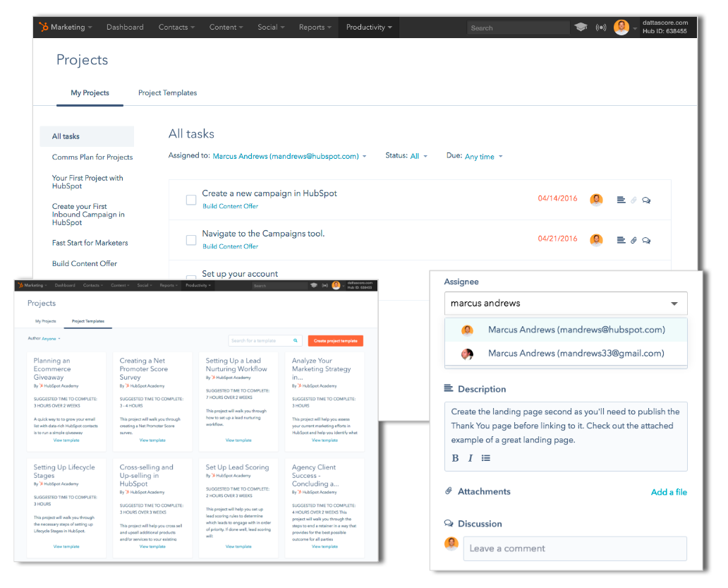Expand the Assignee combo box arrow
The width and height of the screenshot is (728, 588).
(x=674, y=304)
